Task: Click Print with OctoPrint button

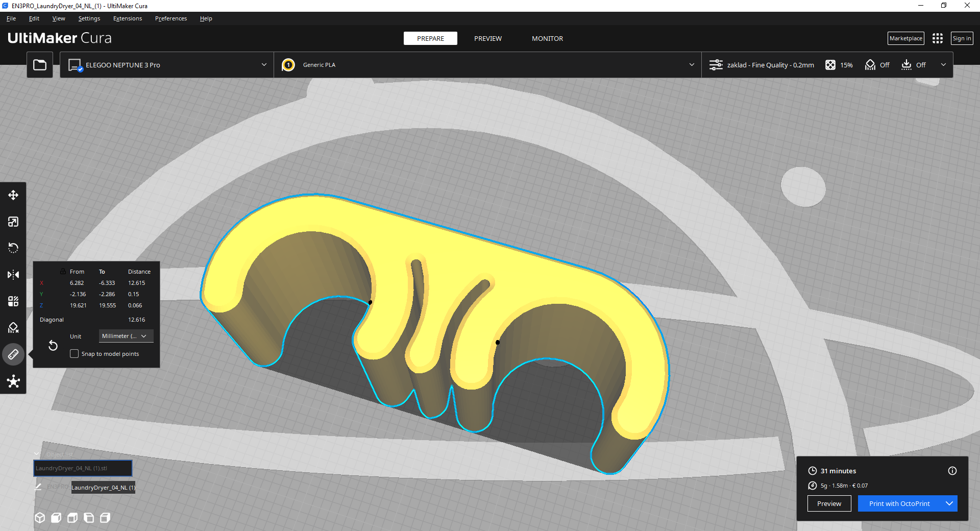Action: (900, 503)
